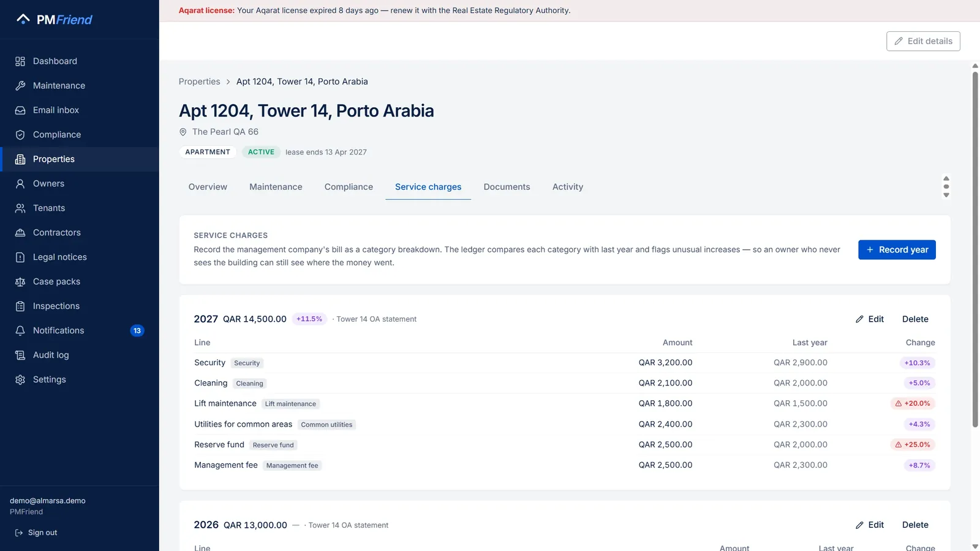
Task: Click the warning icon on Reserve fund change
Action: pos(899,444)
